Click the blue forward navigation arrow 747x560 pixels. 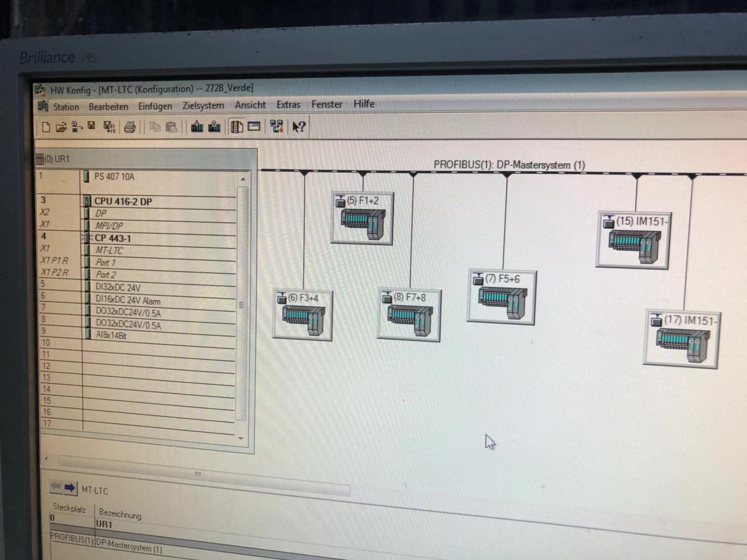(70, 488)
